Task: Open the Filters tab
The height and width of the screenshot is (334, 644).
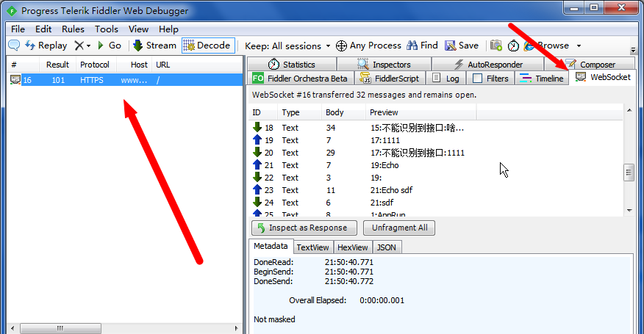Action: pyautogui.click(x=491, y=79)
